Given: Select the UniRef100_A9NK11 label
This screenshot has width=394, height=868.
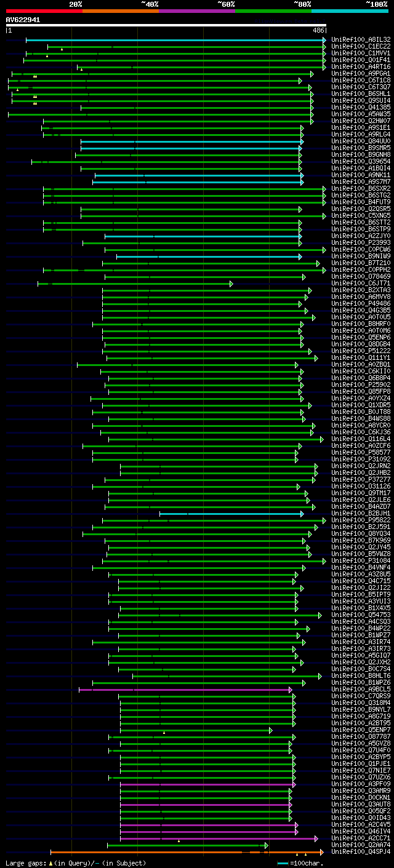Looking at the screenshot, I should pyautogui.click(x=361, y=175).
